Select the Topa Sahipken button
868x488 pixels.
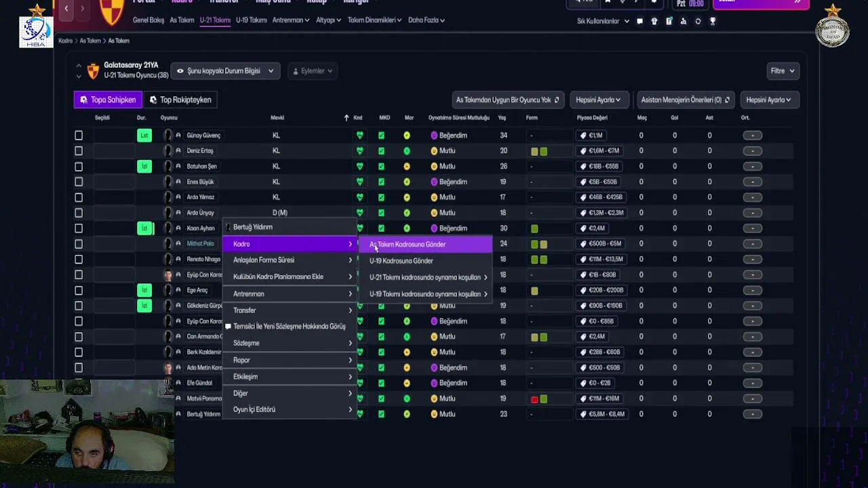108,100
